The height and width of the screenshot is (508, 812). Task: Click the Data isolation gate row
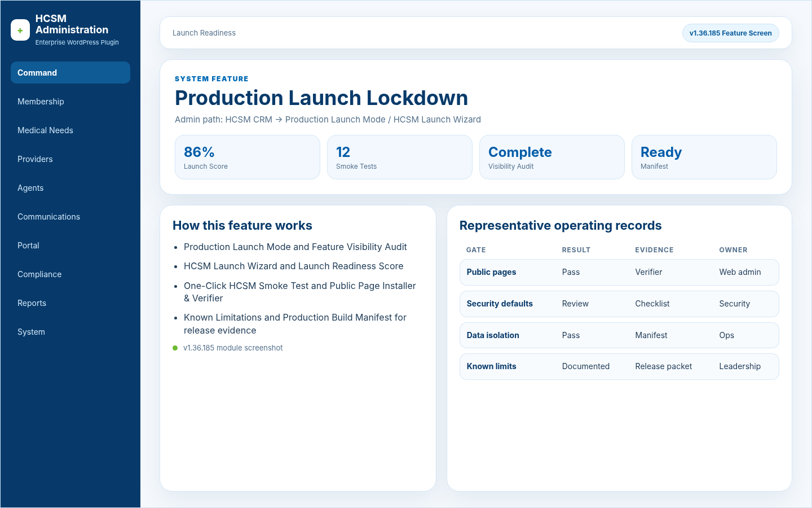pos(619,335)
